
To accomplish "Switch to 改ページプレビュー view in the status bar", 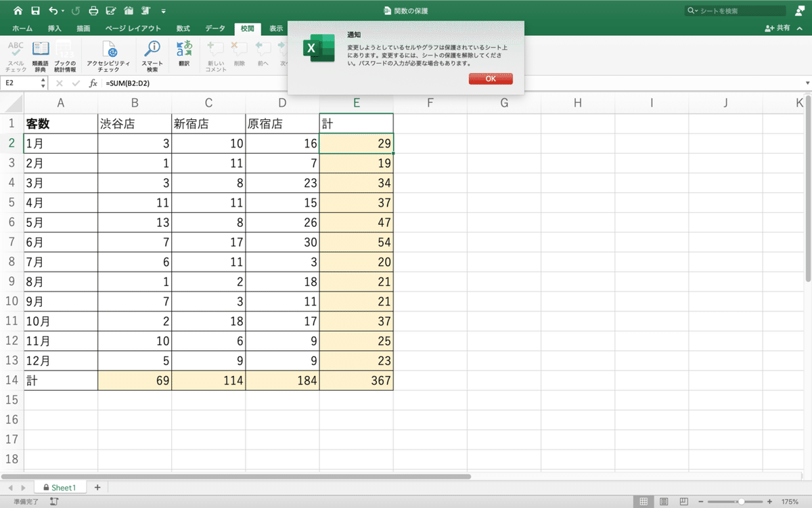I will 683,501.
